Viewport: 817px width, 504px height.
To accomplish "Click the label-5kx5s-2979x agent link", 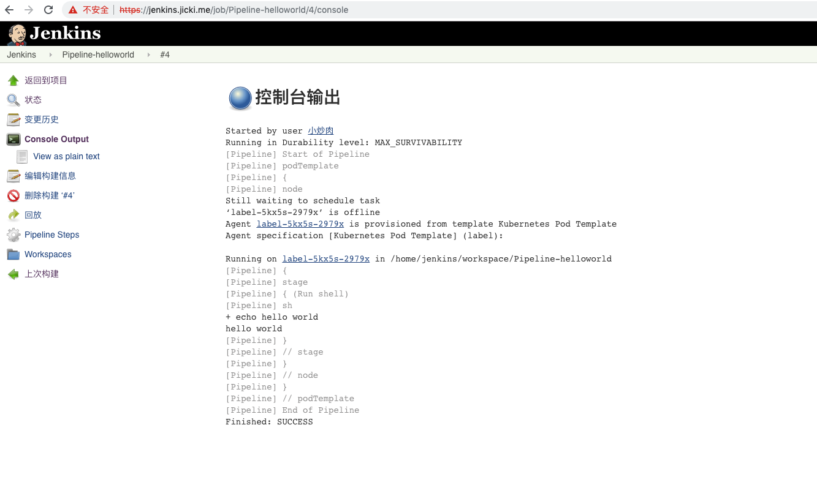I will point(300,224).
